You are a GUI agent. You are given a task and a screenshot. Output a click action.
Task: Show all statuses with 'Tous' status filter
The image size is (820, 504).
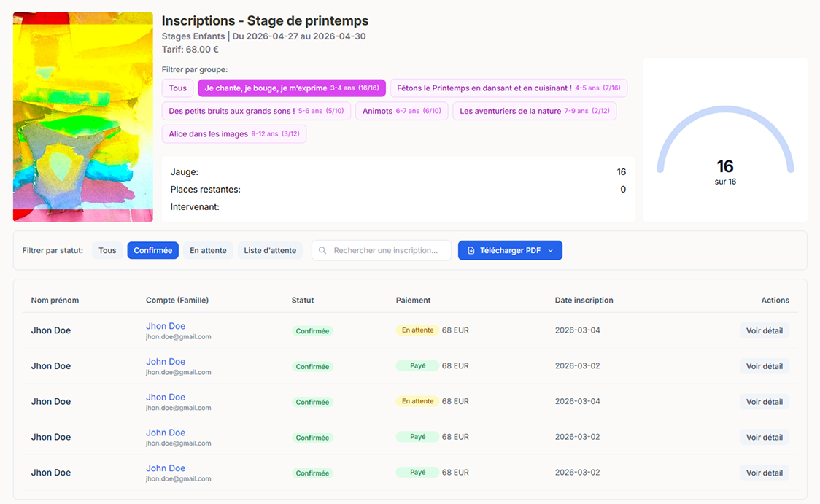click(107, 250)
